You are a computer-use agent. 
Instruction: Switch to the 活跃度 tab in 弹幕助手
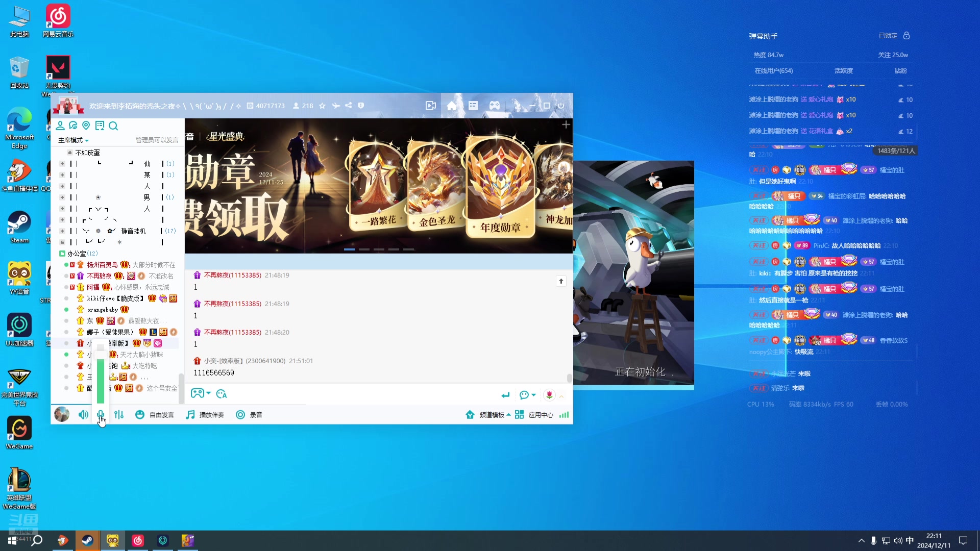click(x=843, y=71)
